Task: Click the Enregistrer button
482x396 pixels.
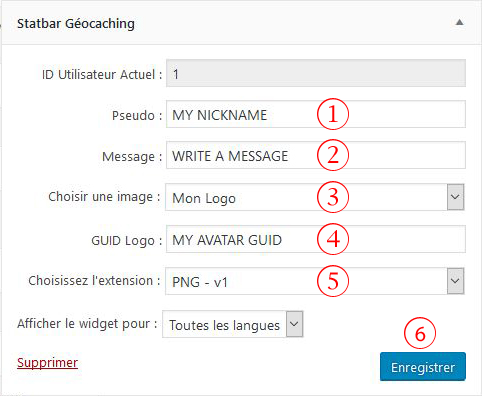Action: 423,367
